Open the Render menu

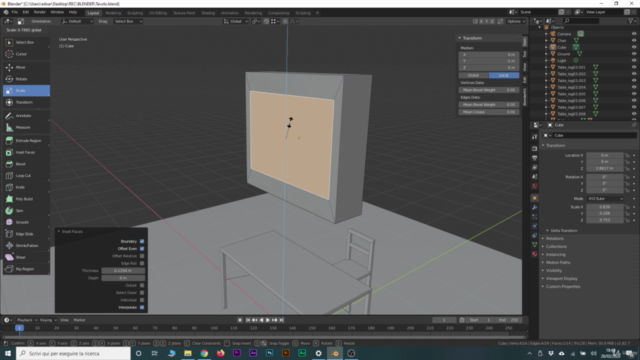tap(40, 12)
